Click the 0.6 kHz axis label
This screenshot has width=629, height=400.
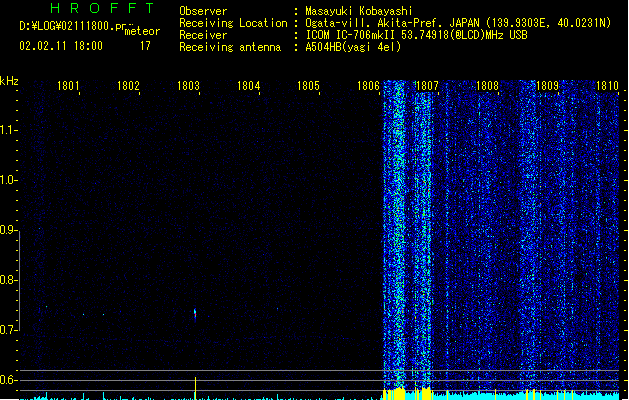pyautogui.click(x=8, y=380)
